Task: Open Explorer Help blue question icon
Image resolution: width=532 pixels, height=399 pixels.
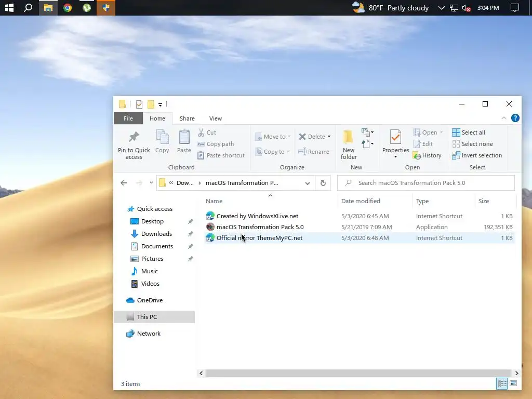Action: pyautogui.click(x=515, y=118)
